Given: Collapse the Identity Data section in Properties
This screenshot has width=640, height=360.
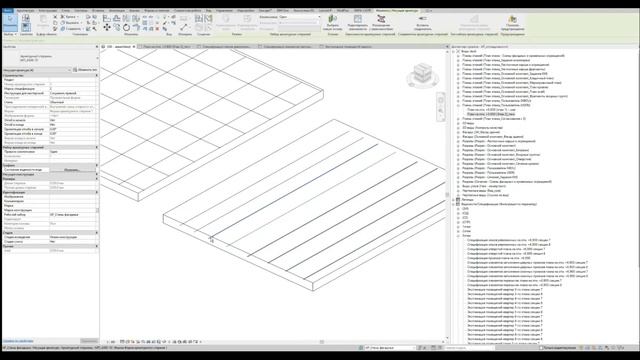Looking at the screenshot, I should pos(97,192).
